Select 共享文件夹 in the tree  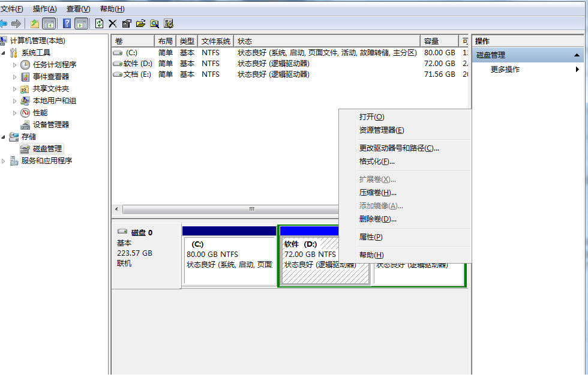coord(51,88)
